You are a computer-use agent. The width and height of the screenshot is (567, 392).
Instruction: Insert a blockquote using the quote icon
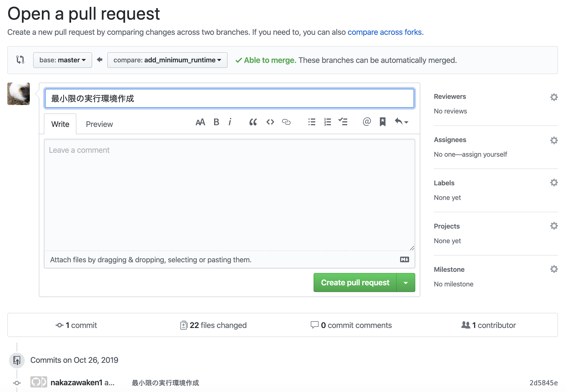252,122
